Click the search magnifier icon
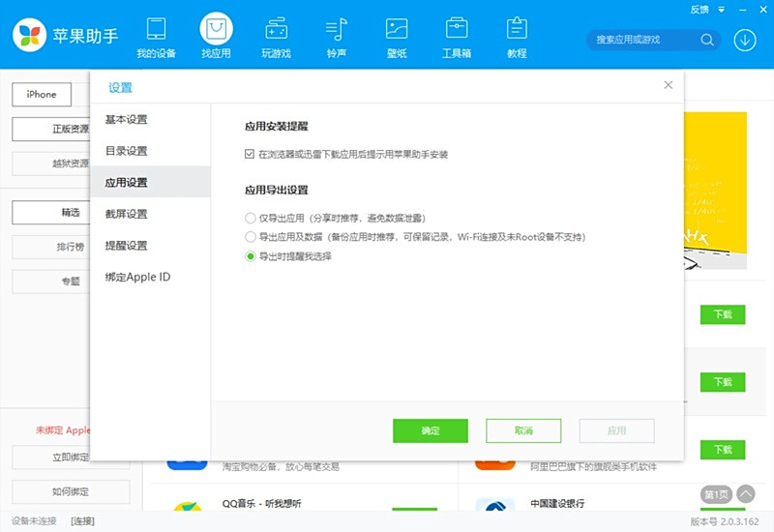774x532 pixels. click(707, 40)
